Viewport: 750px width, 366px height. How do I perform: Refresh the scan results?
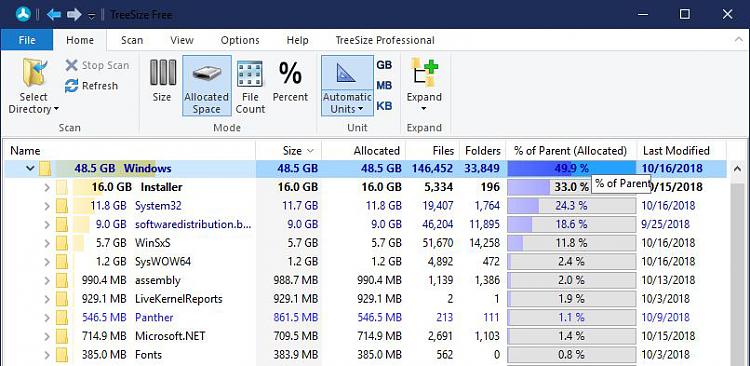click(x=91, y=86)
